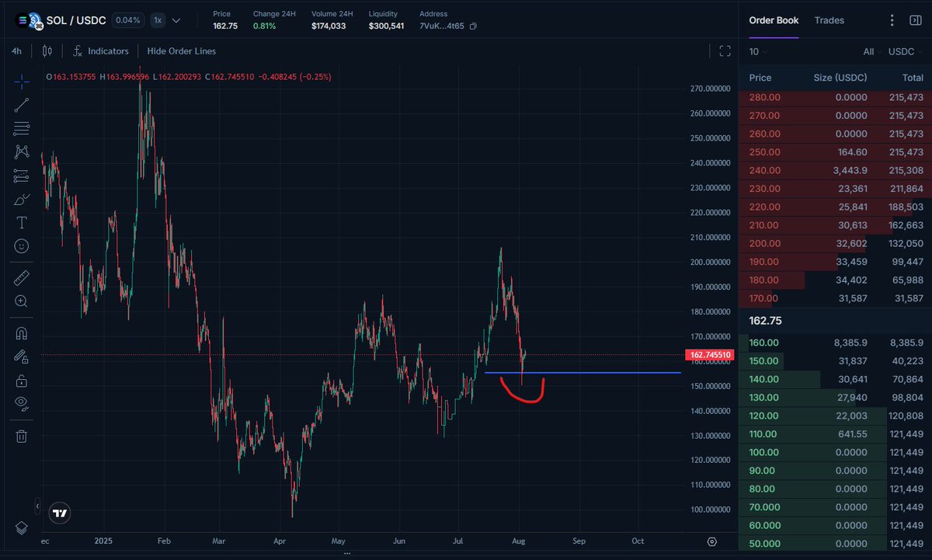The width and height of the screenshot is (932, 560).
Task: Select the text annotation tool
Action: 22,223
